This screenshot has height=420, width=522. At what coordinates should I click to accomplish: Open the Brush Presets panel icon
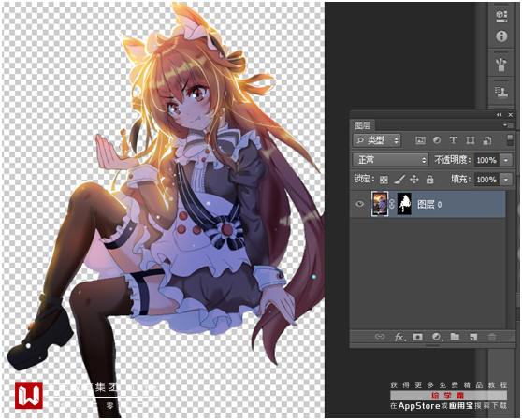[x=501, y=65]
